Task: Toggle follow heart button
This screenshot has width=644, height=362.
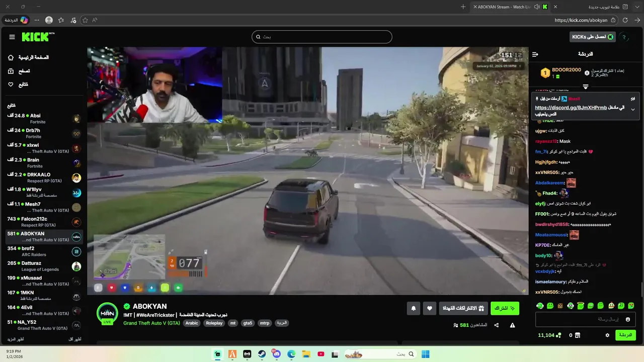Action: [430, 308]
